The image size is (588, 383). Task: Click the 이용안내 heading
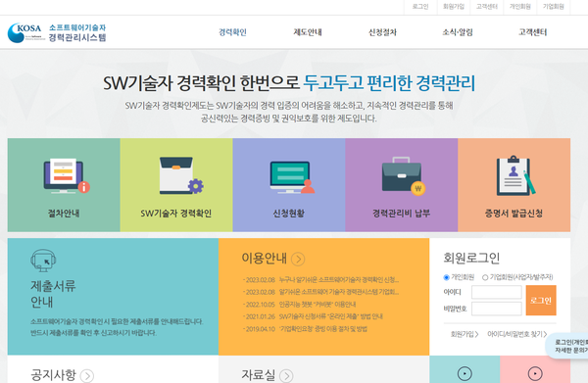[264, 259]
